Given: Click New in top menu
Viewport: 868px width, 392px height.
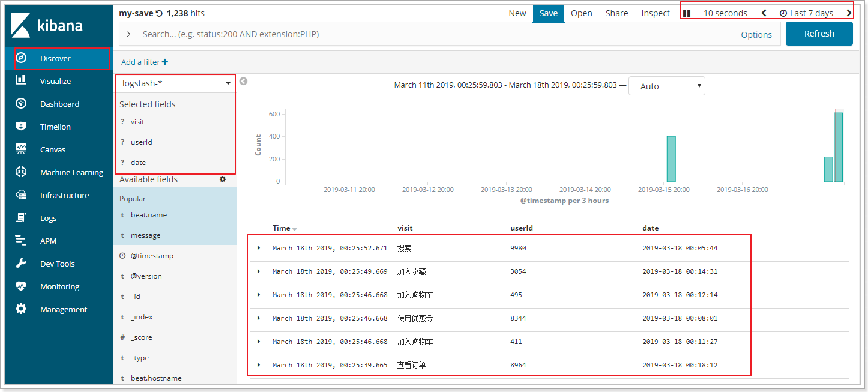Looking at the screenshot, I should 517,13.
